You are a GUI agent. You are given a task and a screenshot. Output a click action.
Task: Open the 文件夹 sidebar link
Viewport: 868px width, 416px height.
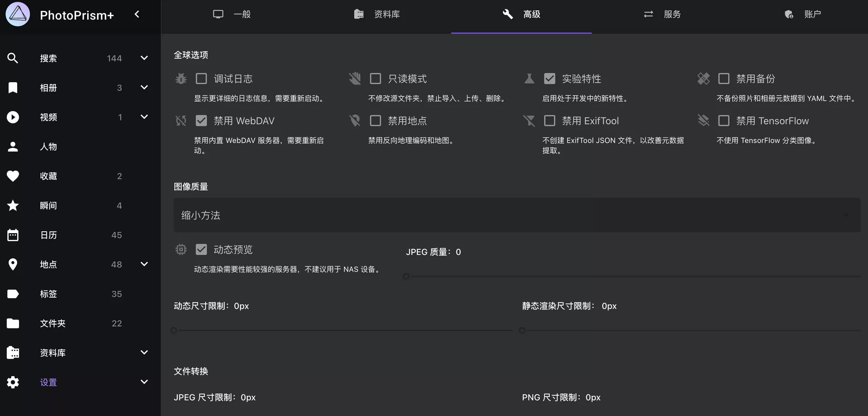[53, 323]
